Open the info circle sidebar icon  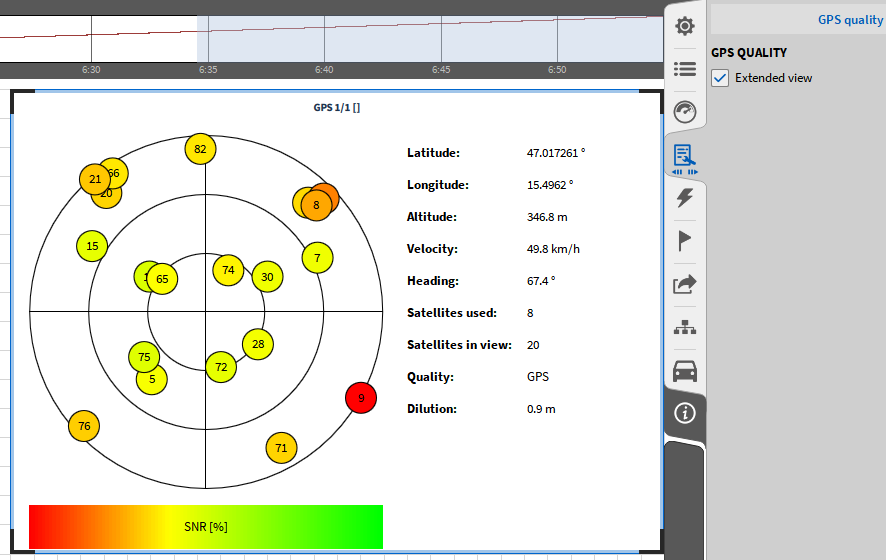pyautogui.click(x=685, y=413)
